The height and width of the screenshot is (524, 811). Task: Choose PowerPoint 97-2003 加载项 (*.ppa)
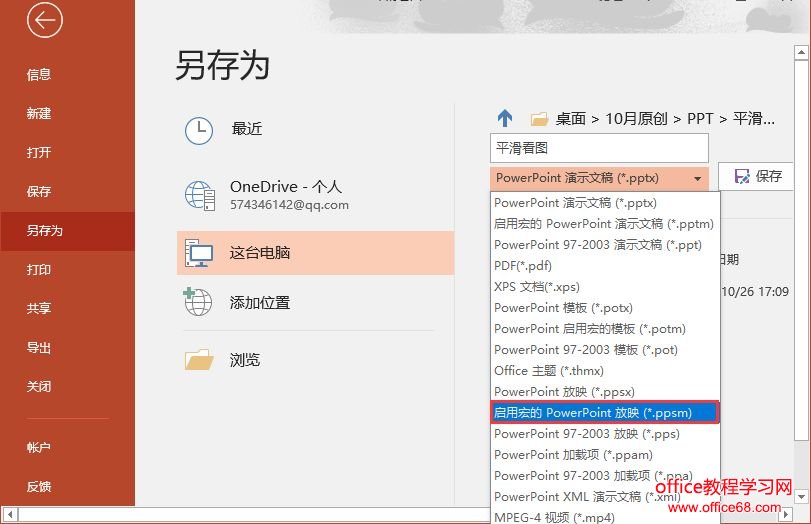click(605, 476)
